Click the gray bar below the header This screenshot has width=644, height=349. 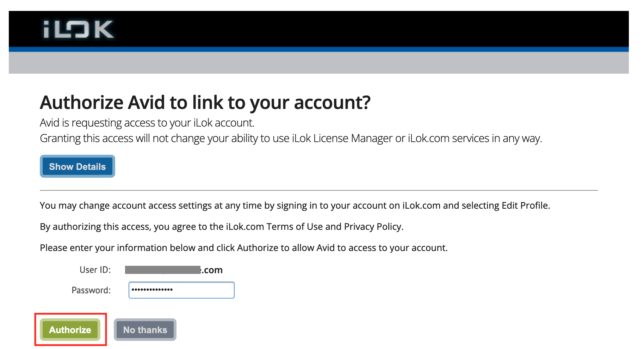pos(318,63)
